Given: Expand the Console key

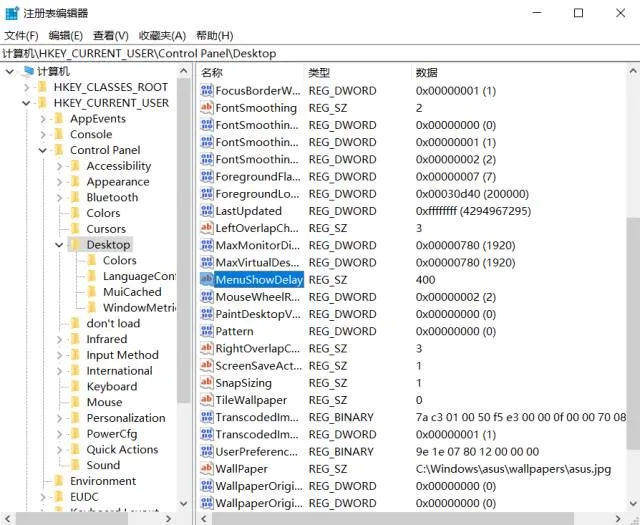Looking at the screenshot, I should coord(43,135).
